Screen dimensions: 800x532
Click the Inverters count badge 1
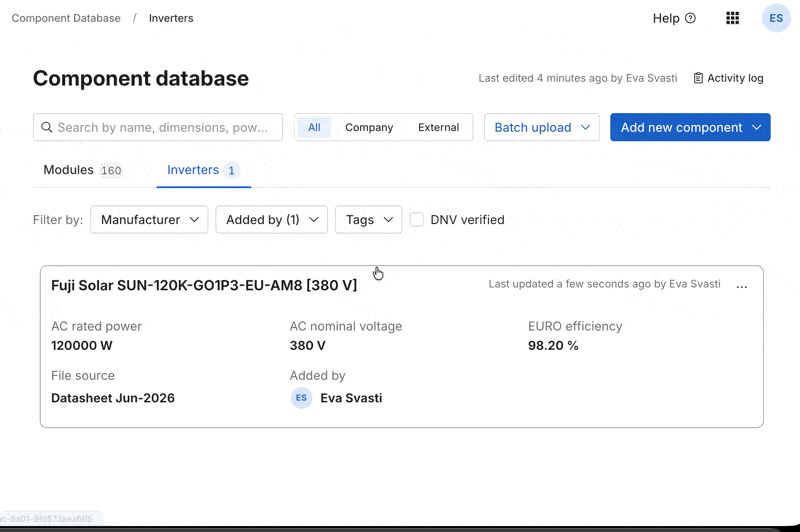point(231,170)
